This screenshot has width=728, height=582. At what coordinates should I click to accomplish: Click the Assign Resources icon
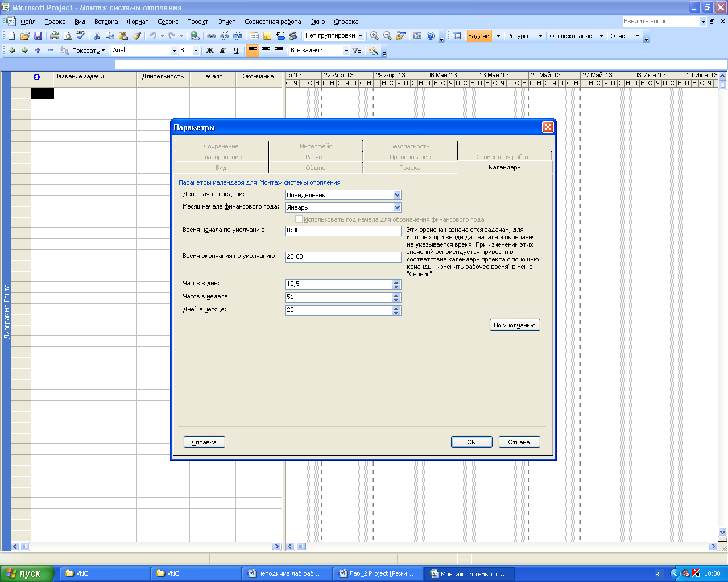[x=293, y=36]
